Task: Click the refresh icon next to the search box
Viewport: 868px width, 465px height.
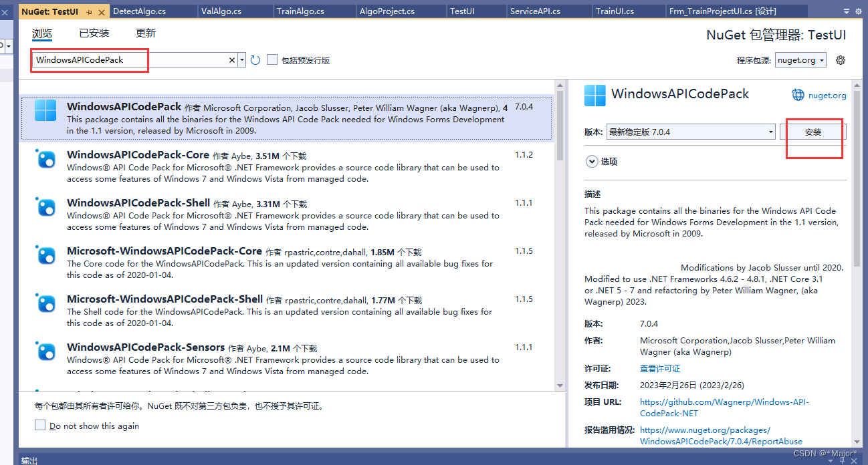Action: (x=255, y=59)
